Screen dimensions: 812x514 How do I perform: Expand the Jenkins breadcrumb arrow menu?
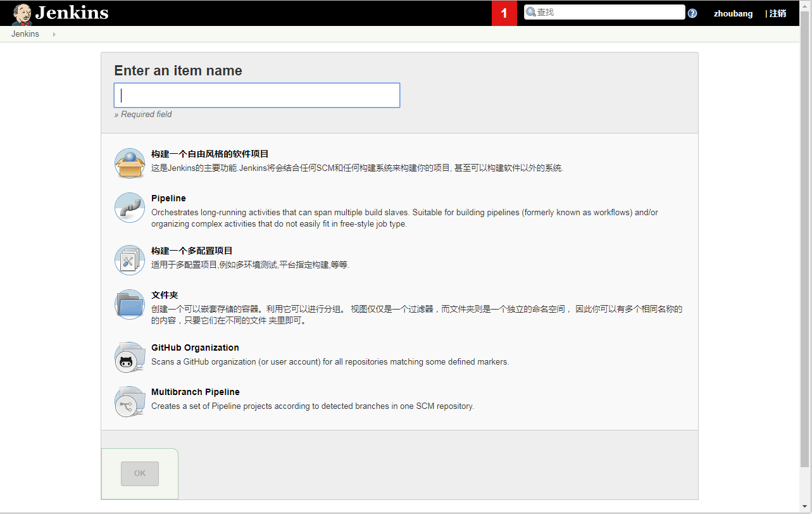[54, 34]
